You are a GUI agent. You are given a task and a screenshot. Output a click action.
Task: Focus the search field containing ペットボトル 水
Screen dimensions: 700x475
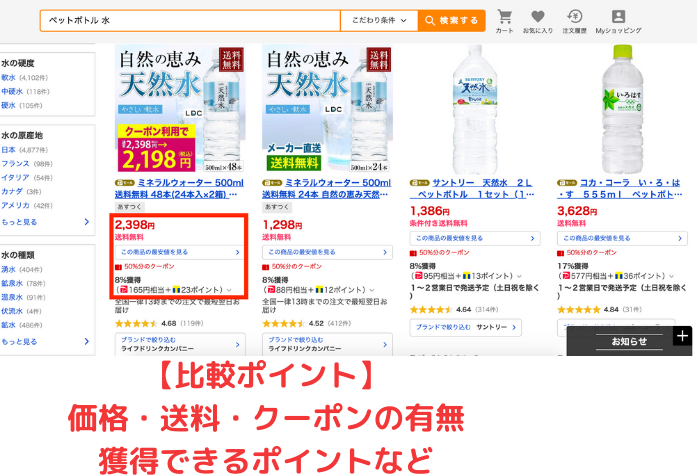190,21
